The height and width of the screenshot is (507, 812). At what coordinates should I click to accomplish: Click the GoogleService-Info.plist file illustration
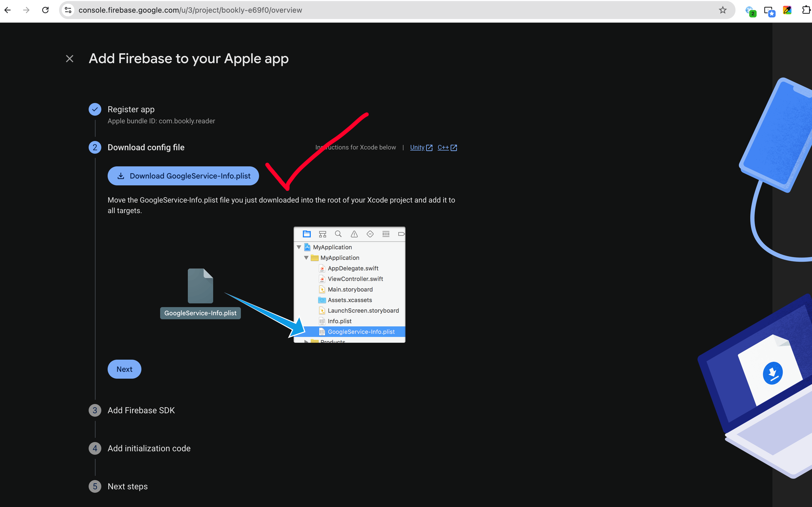[200, 294]
